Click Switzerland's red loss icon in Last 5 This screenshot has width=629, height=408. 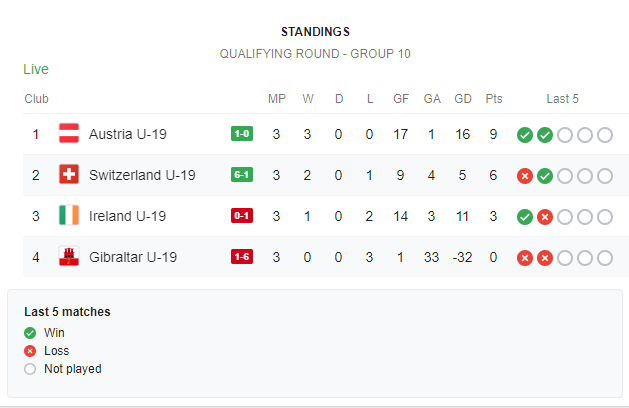click(x=525, y=176)
